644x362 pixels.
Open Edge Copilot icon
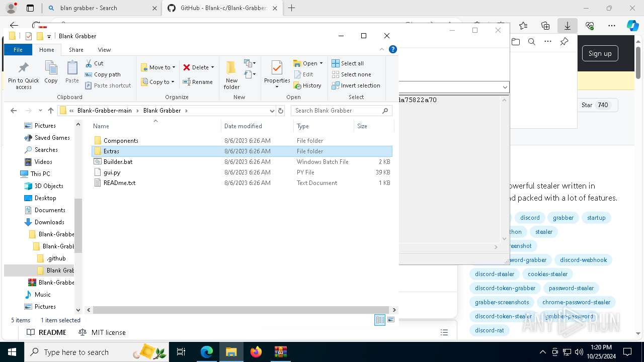[x=632, y=26]
